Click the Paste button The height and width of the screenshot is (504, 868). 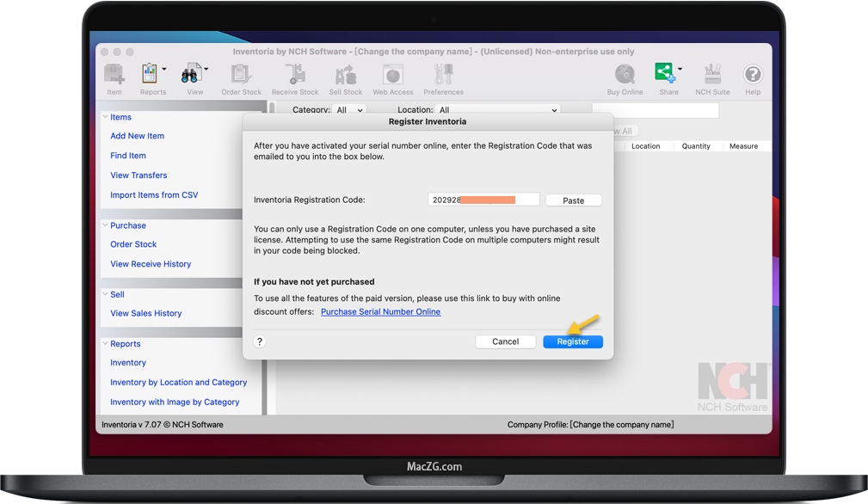tap(574, 200)
